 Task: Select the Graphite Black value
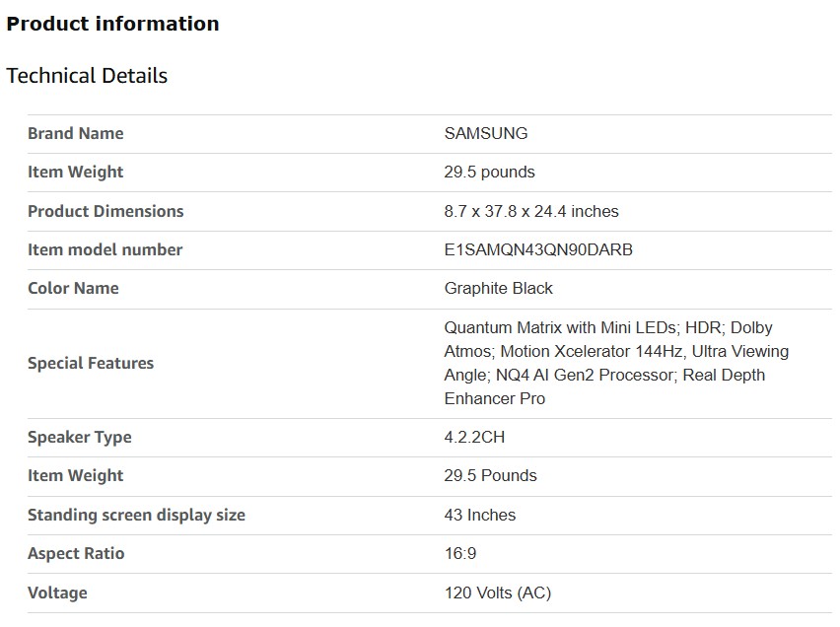coord(499,288)
